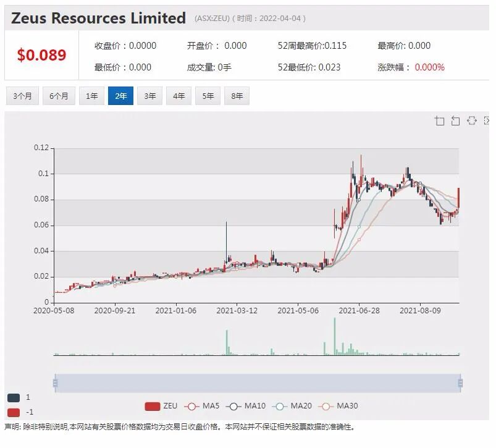Choose the 5年 range tab

(208, 96)
